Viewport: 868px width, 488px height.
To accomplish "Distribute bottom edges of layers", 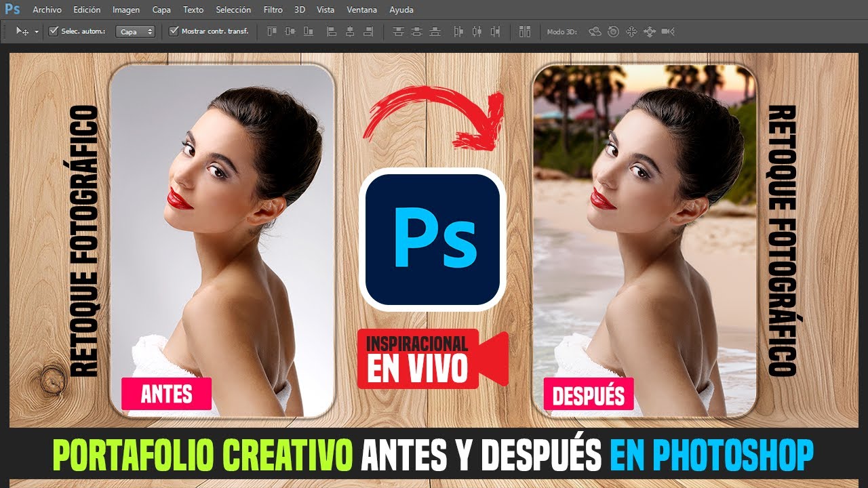I will 435,31.
